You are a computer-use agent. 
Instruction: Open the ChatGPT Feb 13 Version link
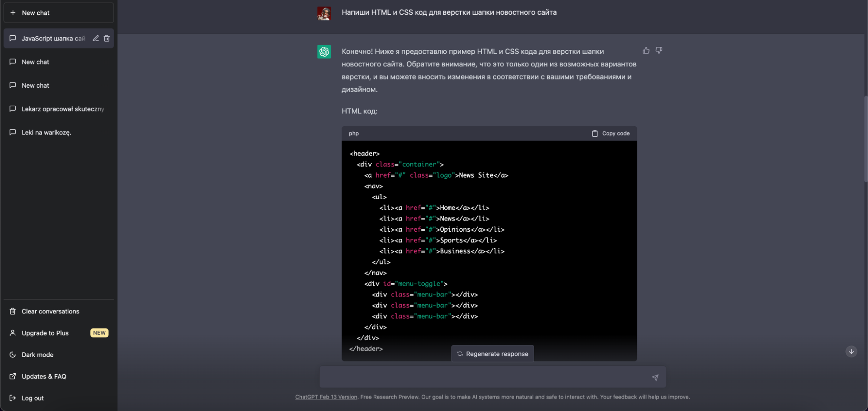pos(326,397)
